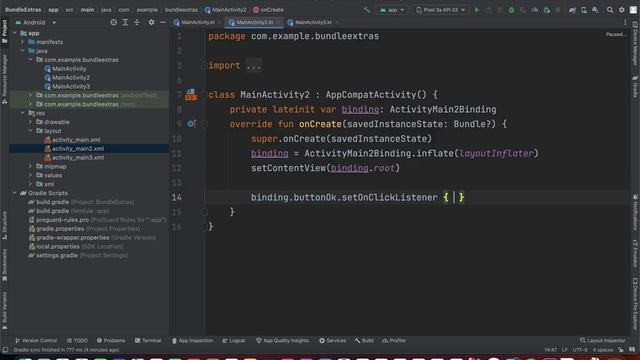Open the Version Control tab
The width and height of the screenshot is (640, 360).
36,340
